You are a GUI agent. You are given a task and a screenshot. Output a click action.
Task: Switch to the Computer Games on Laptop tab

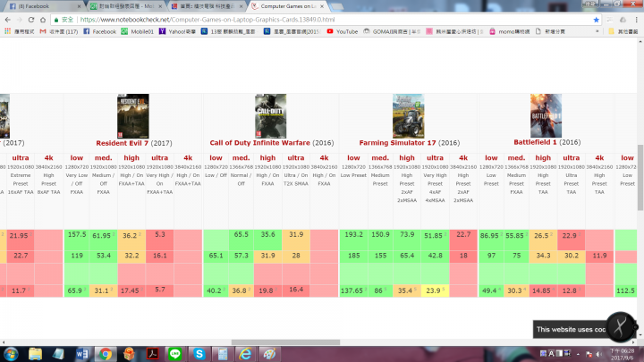(287, 6)
